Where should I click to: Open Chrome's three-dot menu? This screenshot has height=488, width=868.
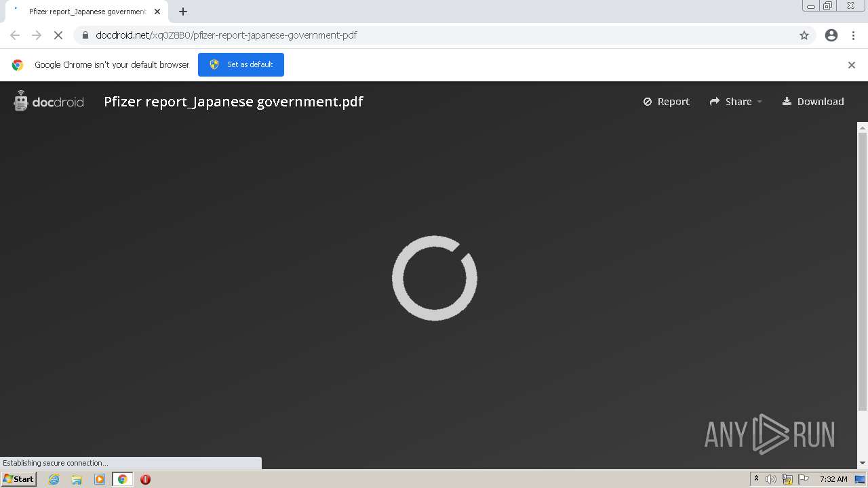853,35
